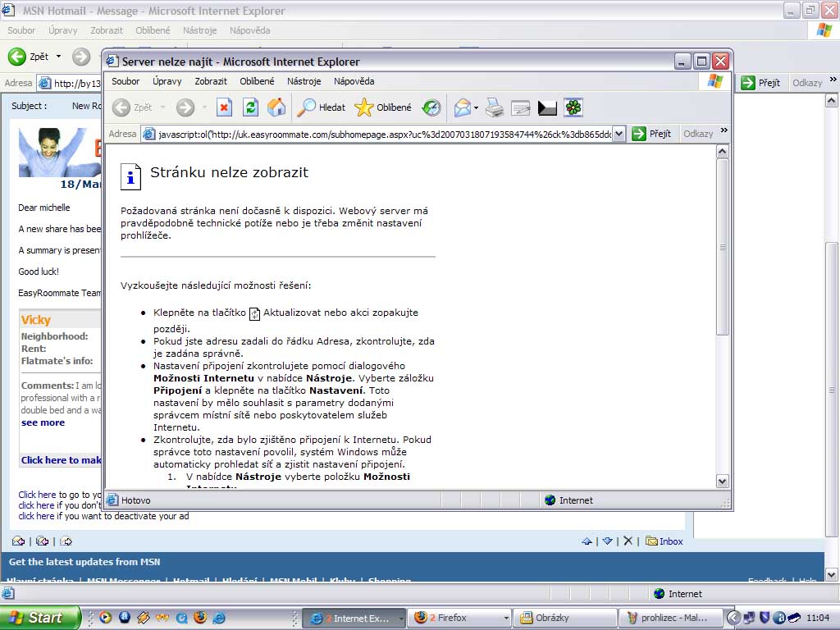Go to Home via house icon
This screenshot has height=630, width=840.
point(276,107)
